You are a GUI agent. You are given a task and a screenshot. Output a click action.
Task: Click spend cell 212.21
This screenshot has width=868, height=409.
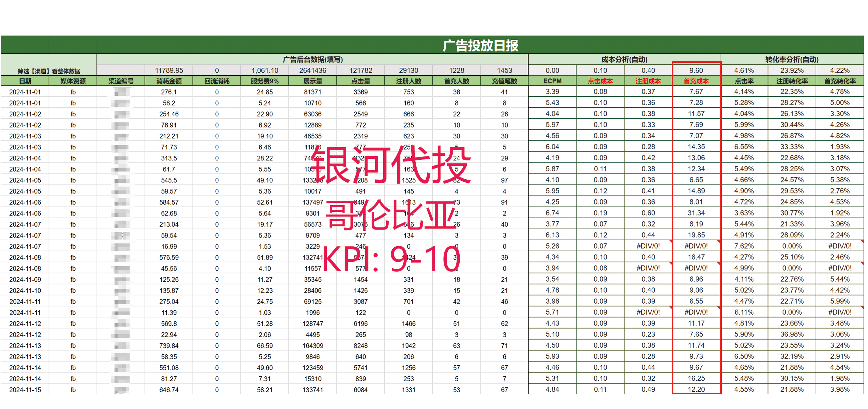pyautogui.click(x=169, y=136)
